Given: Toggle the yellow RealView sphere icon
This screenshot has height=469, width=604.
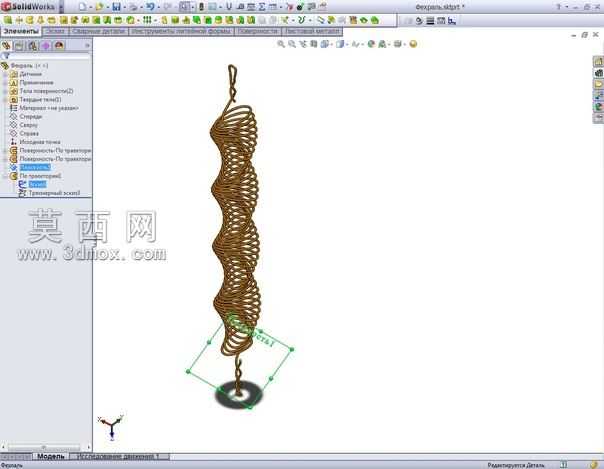Looking at the screenshot, I should [x=413, y=44].
